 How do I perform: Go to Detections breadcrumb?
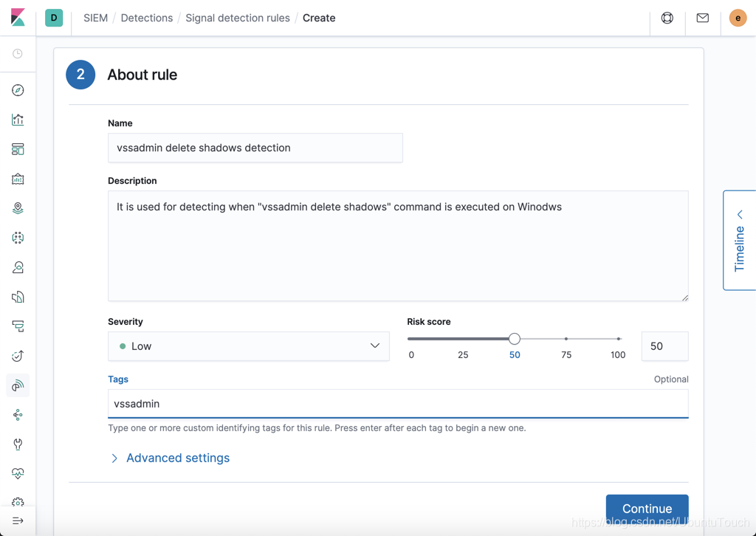[146, 18]
